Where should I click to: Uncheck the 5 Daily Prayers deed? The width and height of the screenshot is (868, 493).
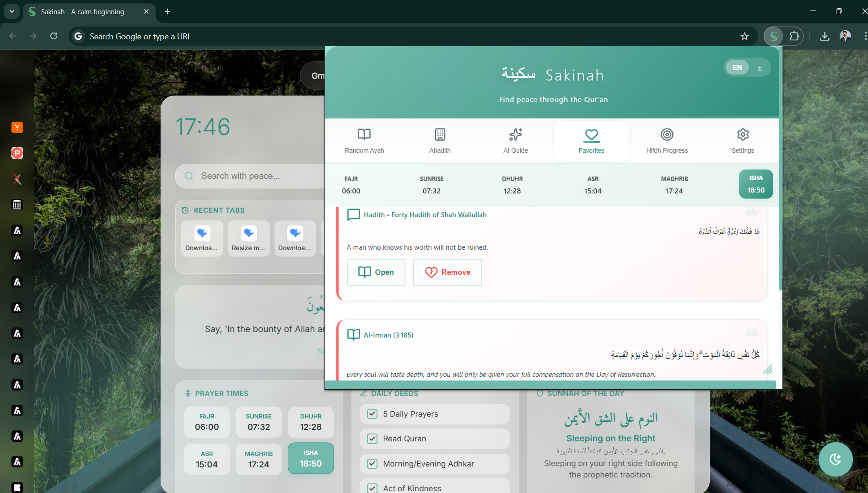click(x=372, y=413)
